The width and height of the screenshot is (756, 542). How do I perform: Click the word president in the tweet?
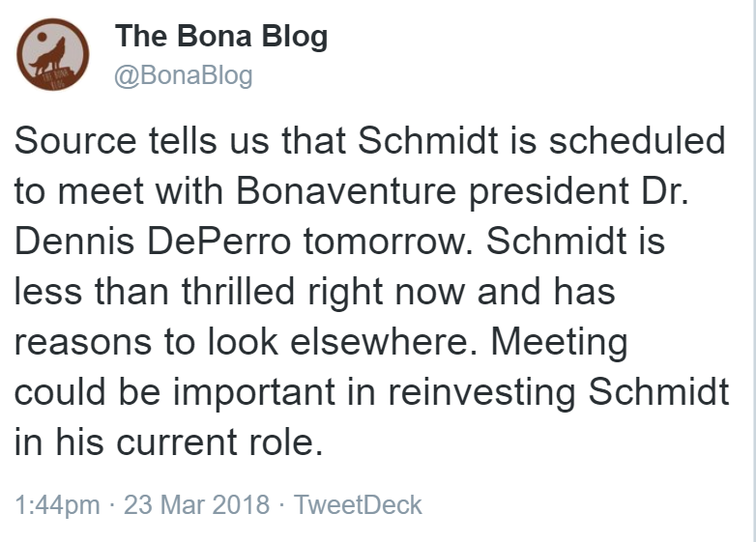point(549,192)
